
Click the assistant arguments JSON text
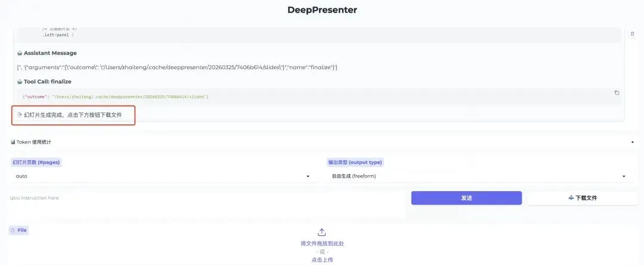point(178,67)
